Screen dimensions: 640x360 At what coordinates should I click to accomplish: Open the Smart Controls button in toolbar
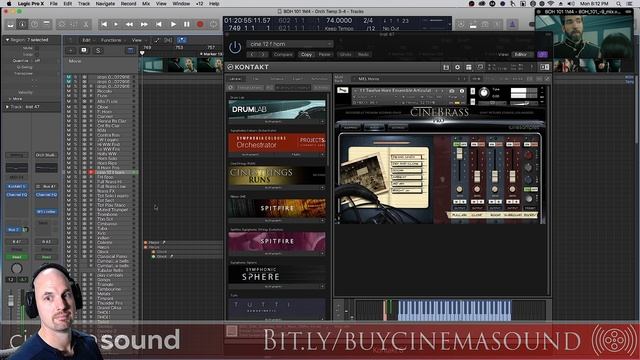point(62,24)
